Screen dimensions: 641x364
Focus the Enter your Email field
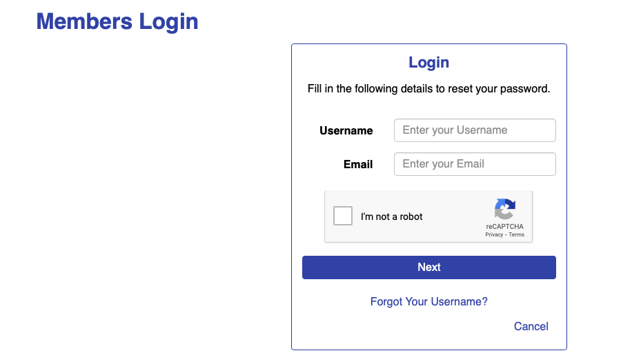pos(475,164)
